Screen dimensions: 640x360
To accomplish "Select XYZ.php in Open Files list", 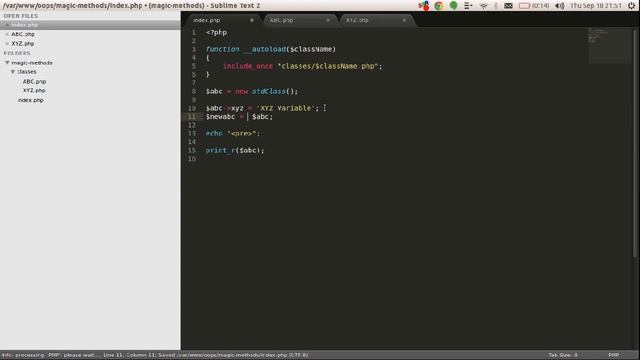I will tap(23, 44).
